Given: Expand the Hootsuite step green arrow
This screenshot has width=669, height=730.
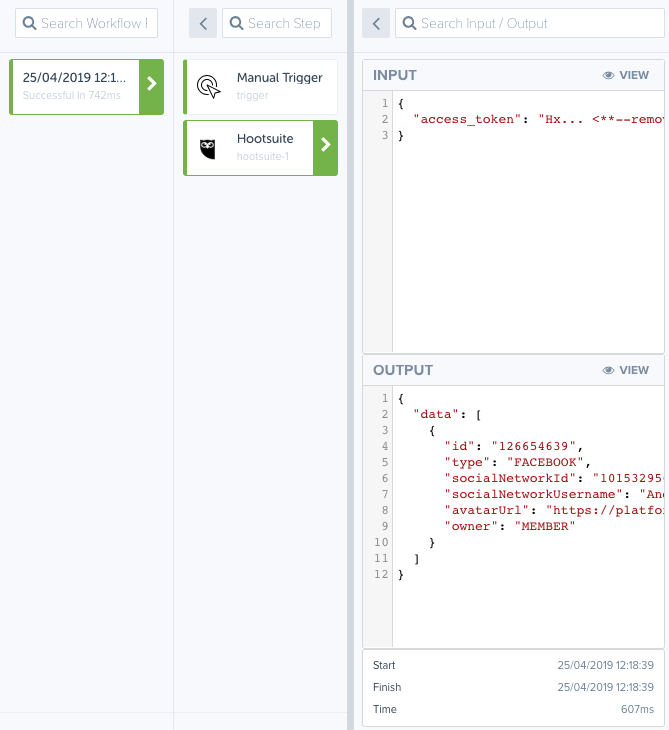Looking at the screenshot, I should coord(325,147).
